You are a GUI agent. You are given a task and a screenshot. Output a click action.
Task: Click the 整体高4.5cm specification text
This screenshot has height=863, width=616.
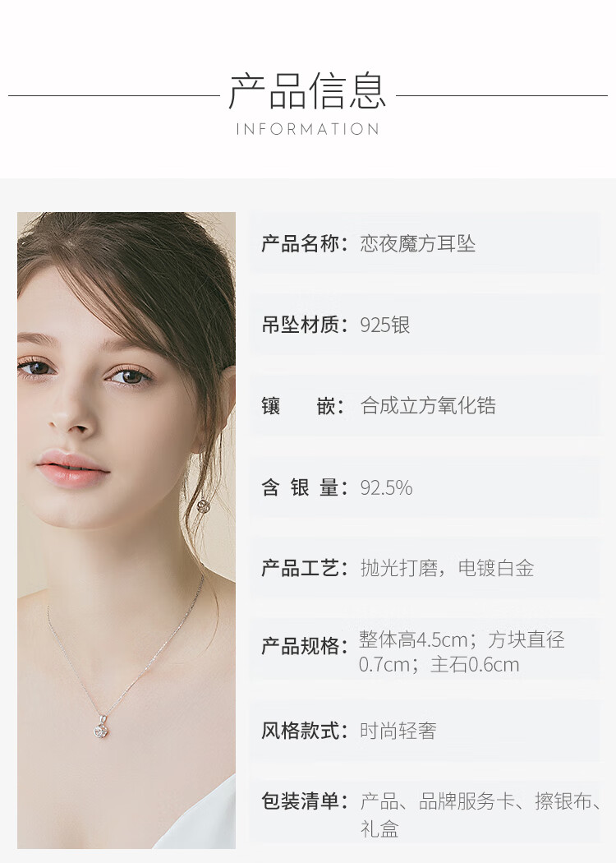(413, 639)
